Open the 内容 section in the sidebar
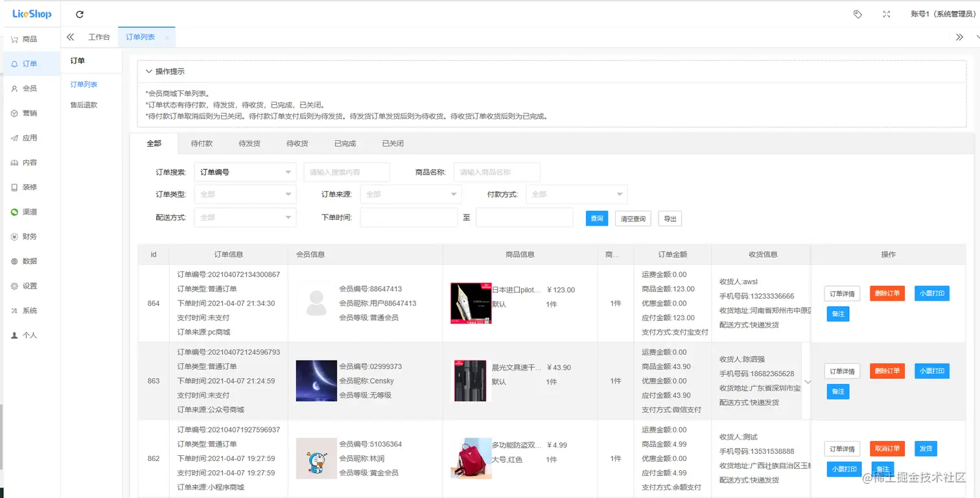This screenshot has width=980, height=498. point(30,162)
